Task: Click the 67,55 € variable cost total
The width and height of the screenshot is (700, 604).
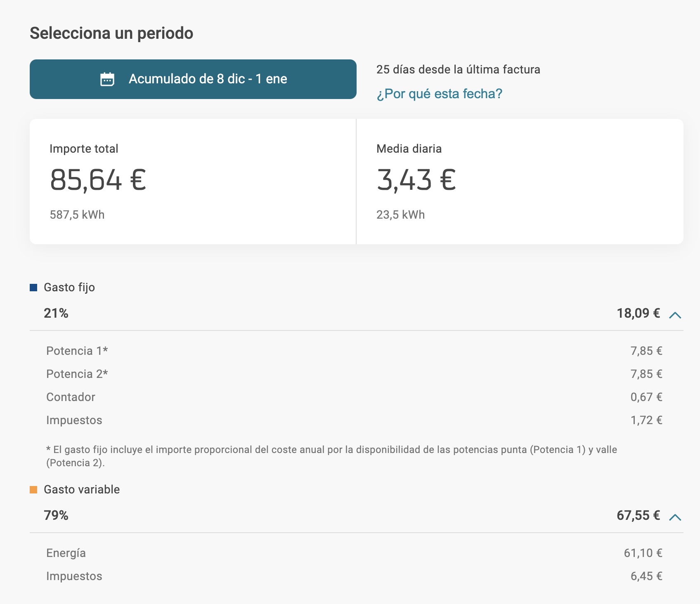Action: coord(638,515)
